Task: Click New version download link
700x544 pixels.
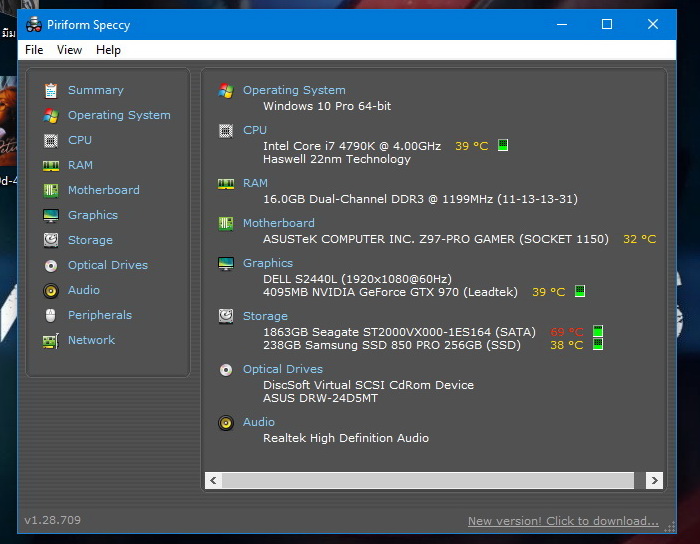Action: 563,521
